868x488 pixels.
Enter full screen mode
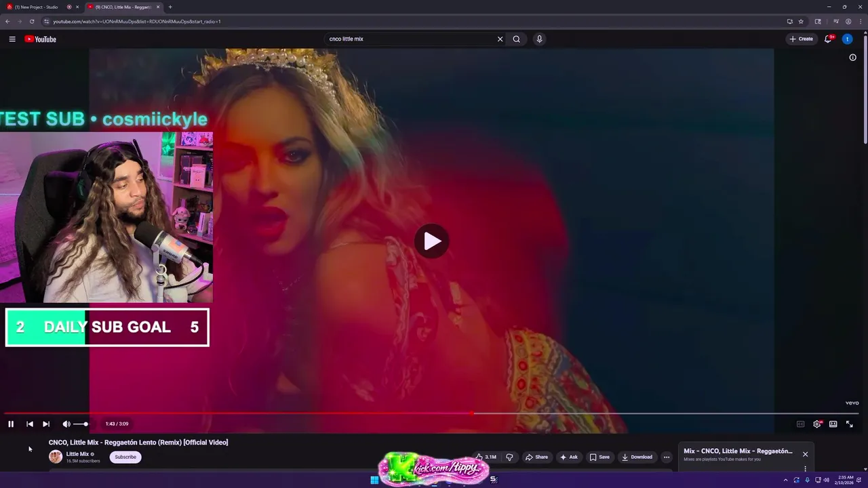[x=850, y=424]
